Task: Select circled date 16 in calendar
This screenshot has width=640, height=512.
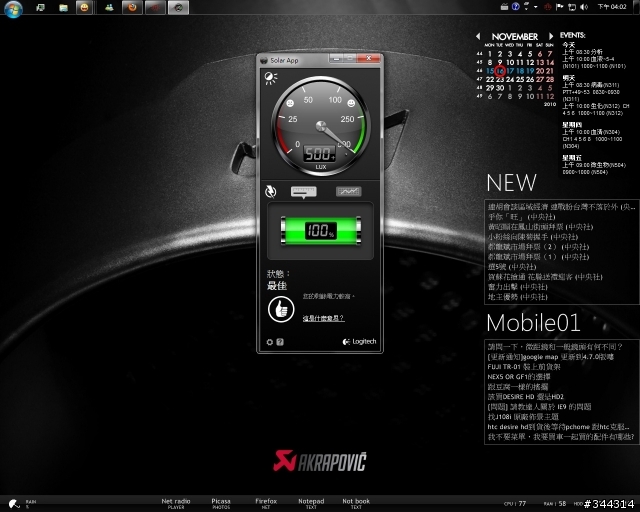Action: click(x=500, y=71)
